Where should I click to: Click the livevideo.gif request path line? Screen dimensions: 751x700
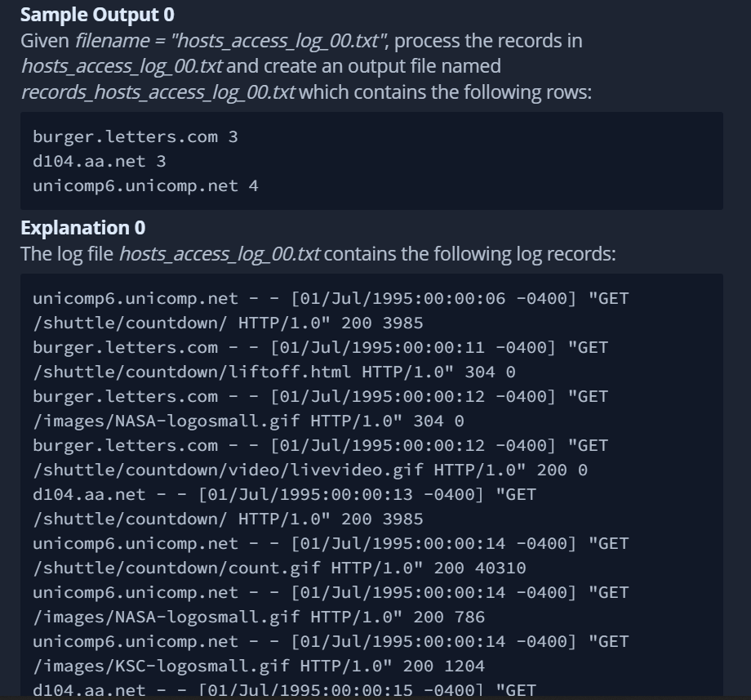(309, 470)
